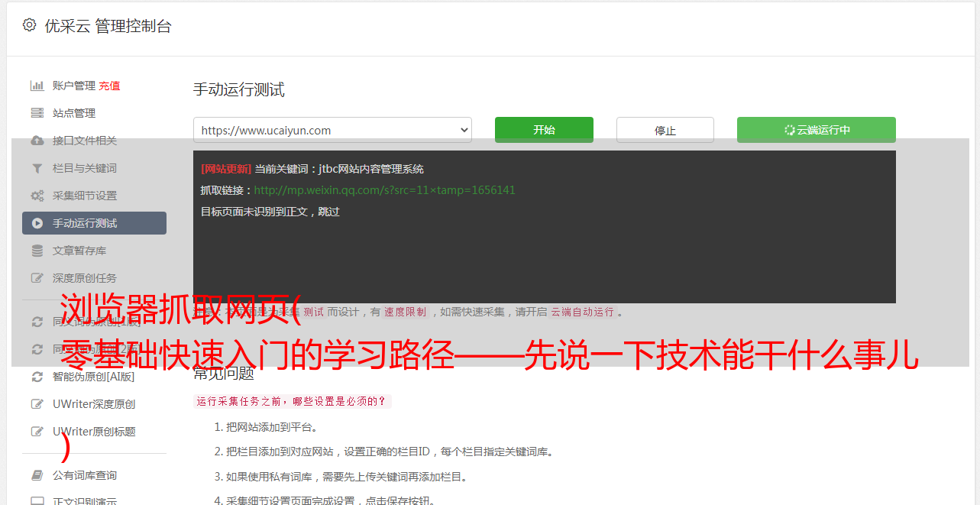Image resolution: width=980 pixels, height=505 pixels.
Task: Click the bar chart icon for 账户管理
Action: (x=37, y=86)
